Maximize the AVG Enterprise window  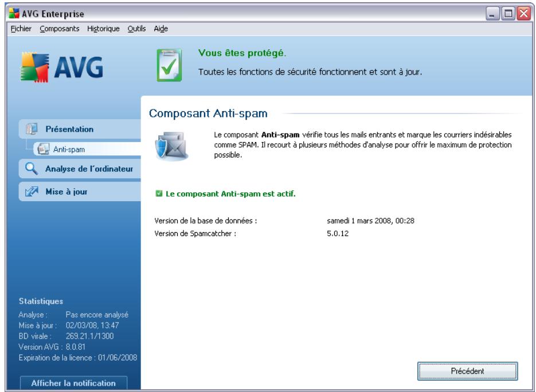click(x=508, y=14)
